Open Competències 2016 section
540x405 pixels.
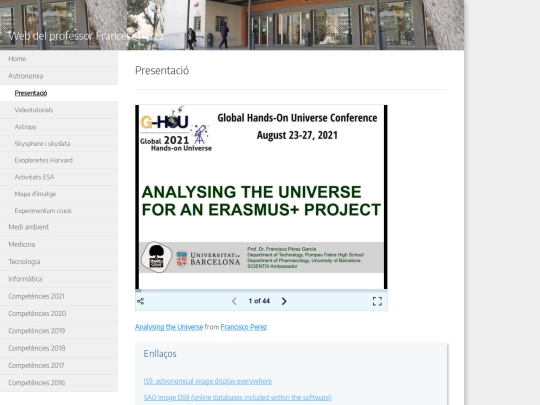tap(59, 383)
